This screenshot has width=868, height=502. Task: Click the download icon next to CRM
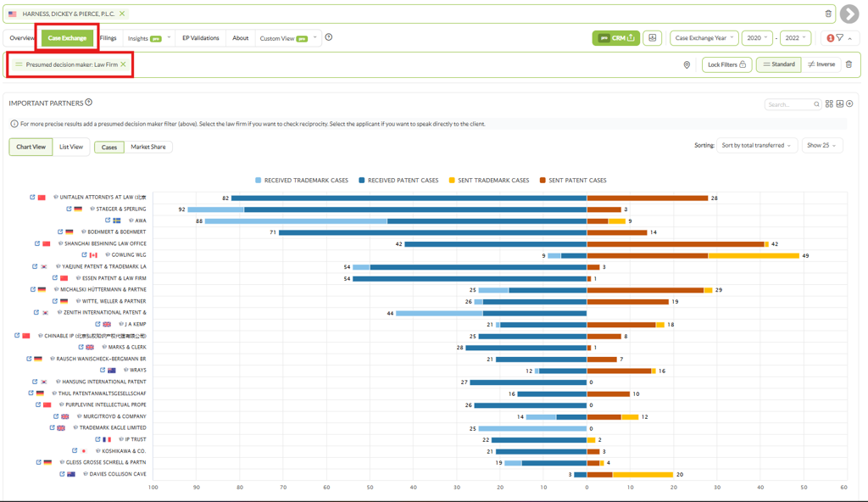pos(652,37)
